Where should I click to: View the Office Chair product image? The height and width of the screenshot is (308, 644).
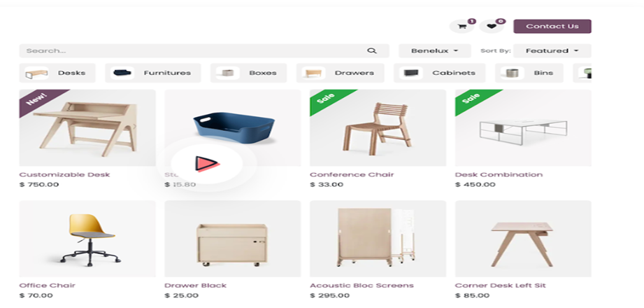(x=87, y=239)
